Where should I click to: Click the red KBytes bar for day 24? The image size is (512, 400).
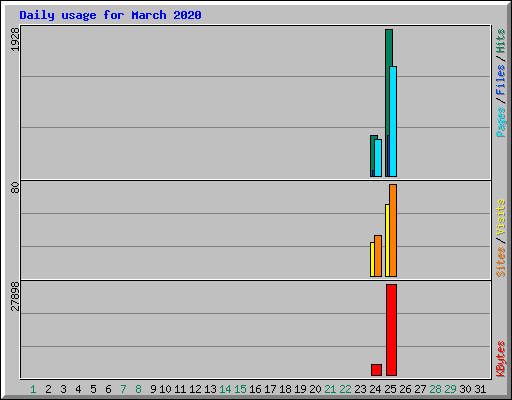(376, 370)
